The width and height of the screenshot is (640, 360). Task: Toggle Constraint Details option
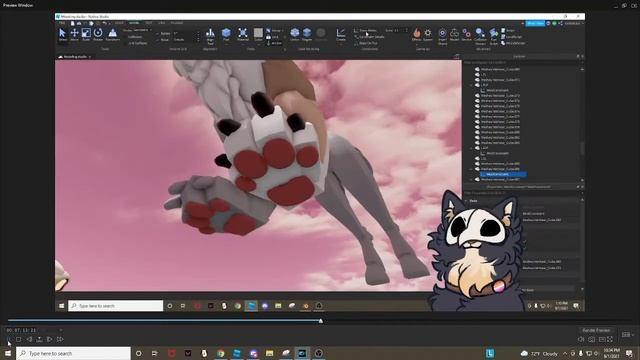tap(369, 37)
